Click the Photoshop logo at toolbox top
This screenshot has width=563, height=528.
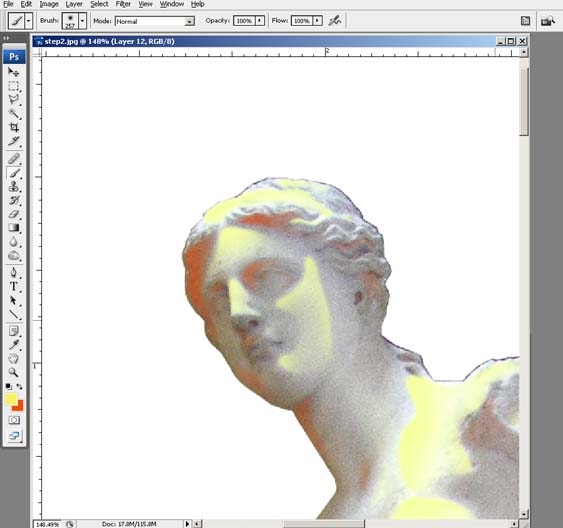tap(14, 57)
